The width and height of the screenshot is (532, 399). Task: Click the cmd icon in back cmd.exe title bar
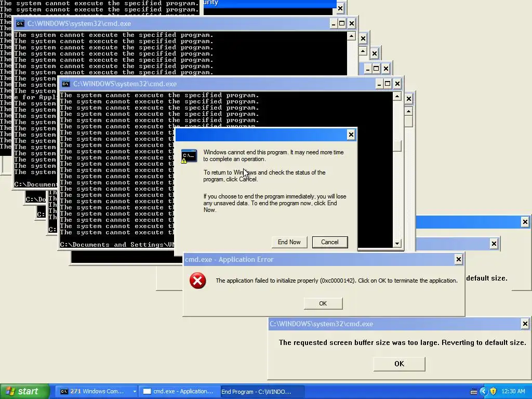[x=20, y=23]
